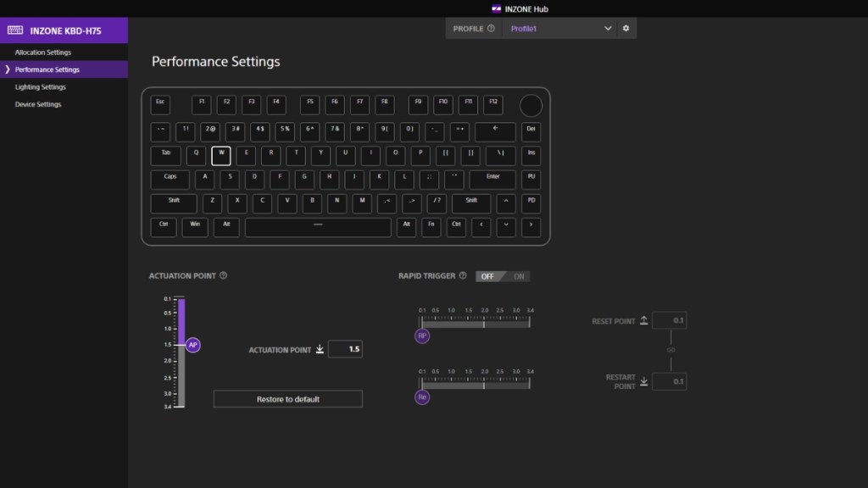The image size is (868, 488).
Task: Go to Lighting Settings
Action: (x=41, y=87)
